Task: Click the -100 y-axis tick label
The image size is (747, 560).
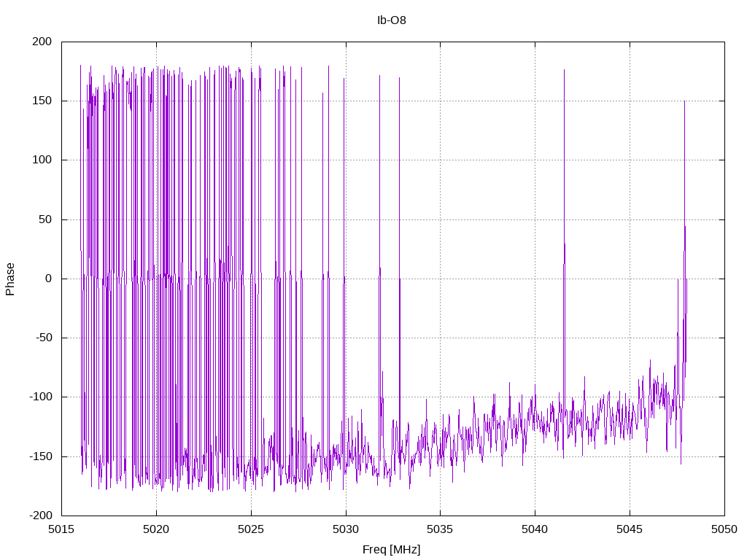Action: 41,397
